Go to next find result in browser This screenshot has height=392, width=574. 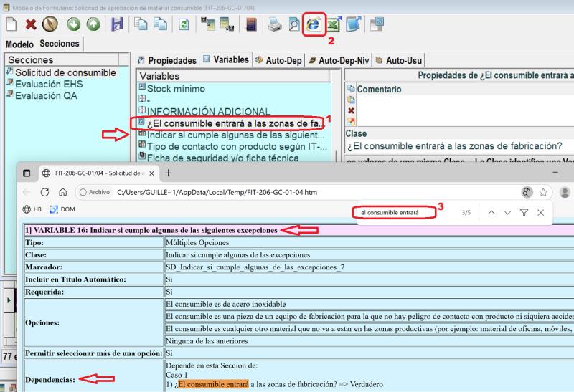tap(507, 213)
